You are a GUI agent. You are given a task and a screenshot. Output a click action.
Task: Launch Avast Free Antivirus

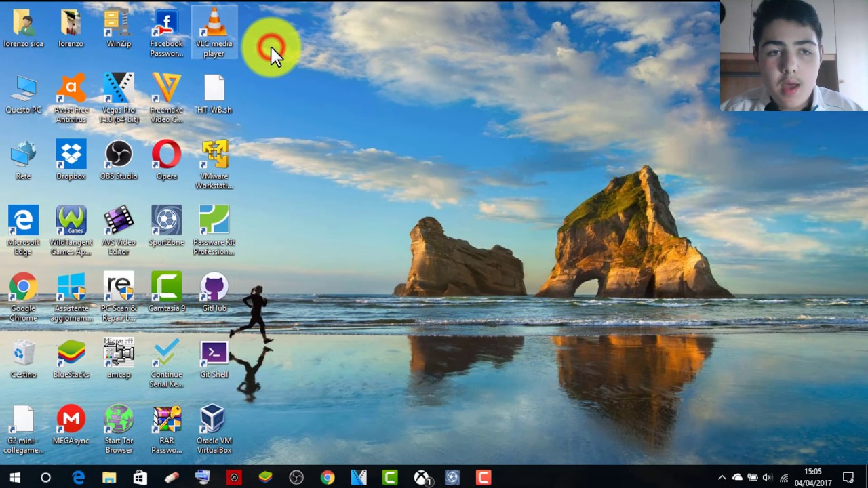(x=71, y=99)
